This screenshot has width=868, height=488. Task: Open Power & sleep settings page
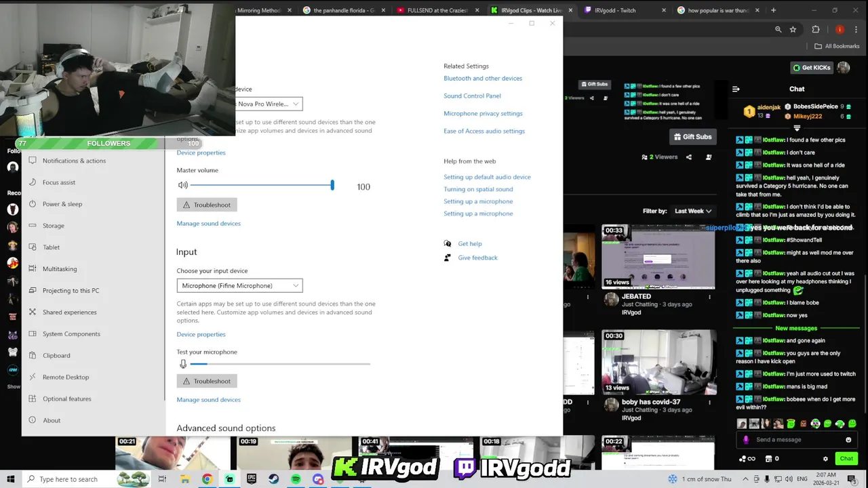coord(94,204)
